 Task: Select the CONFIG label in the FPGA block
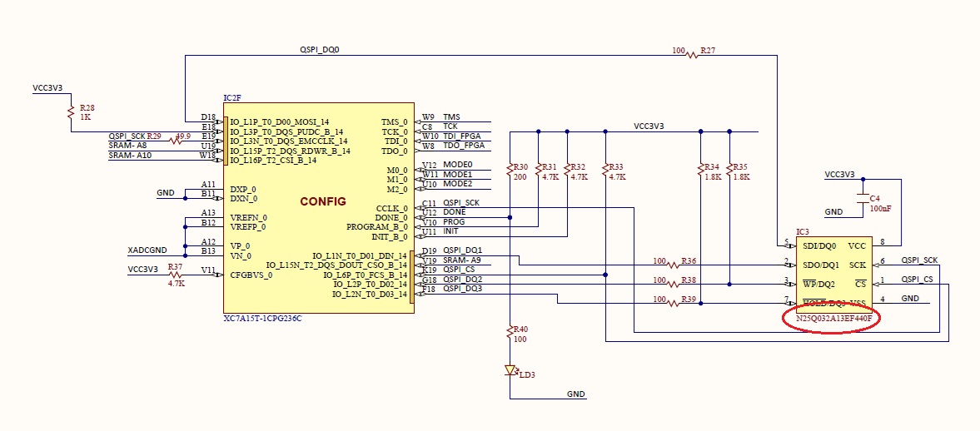click(323, 202)
